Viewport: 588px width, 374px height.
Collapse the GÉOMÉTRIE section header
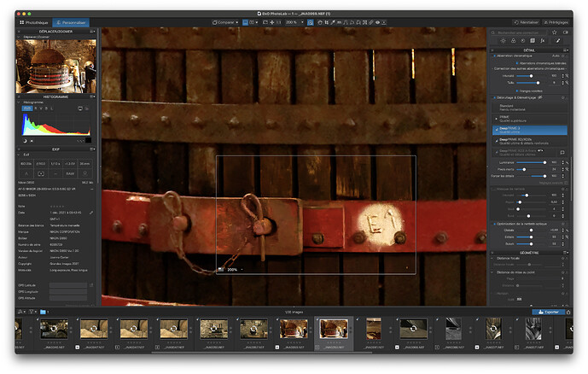(530, 253)
